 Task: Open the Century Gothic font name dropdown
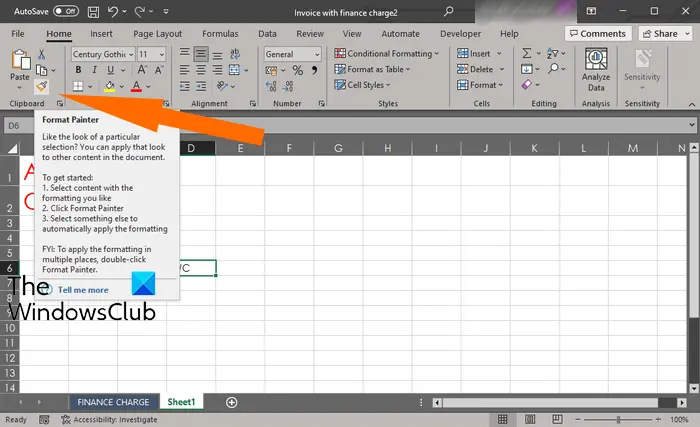coord(131,54)
